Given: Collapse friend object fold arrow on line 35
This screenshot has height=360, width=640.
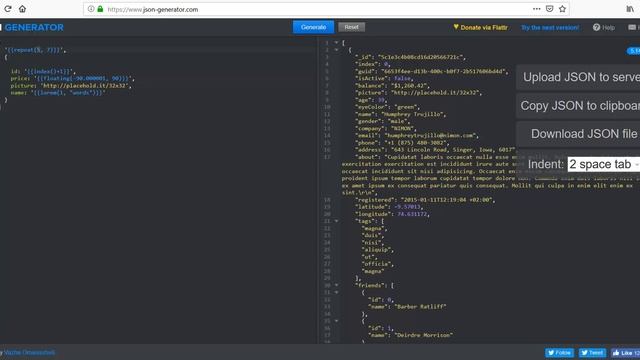Looking at the screenshot, I should click(336, 321).
